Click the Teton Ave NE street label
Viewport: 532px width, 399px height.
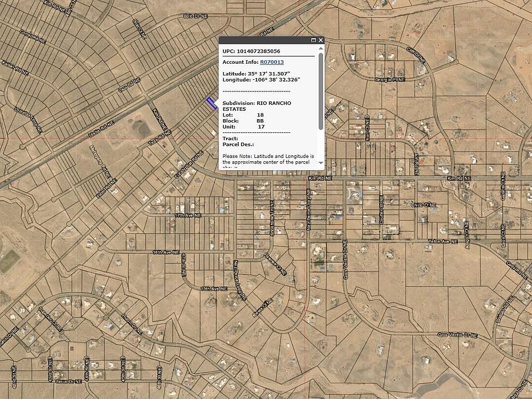[x=443, y=242]
